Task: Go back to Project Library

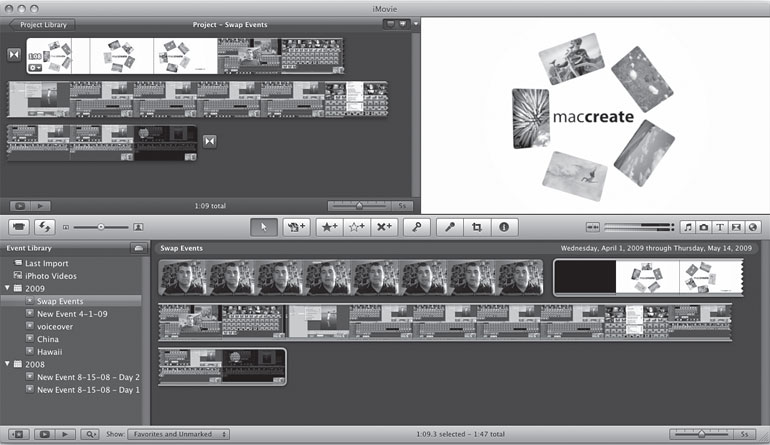Action: coord(41,23)
